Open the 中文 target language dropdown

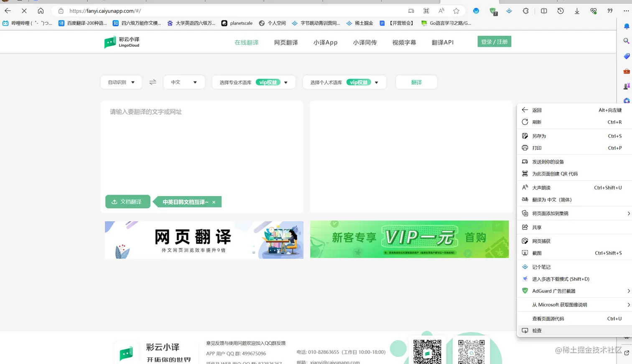(184, 82)
